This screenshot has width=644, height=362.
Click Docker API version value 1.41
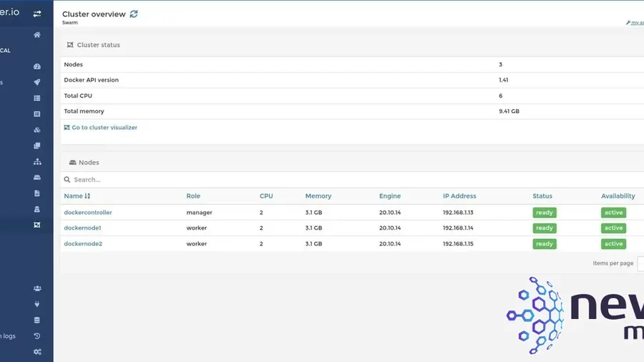click(x=504, y=80)
